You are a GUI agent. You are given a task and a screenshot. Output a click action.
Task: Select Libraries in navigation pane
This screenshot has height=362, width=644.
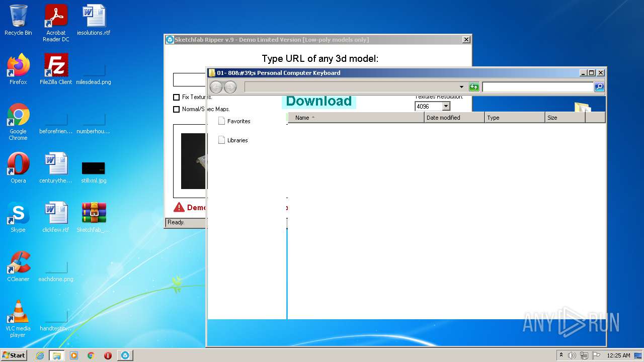(237, 140)
